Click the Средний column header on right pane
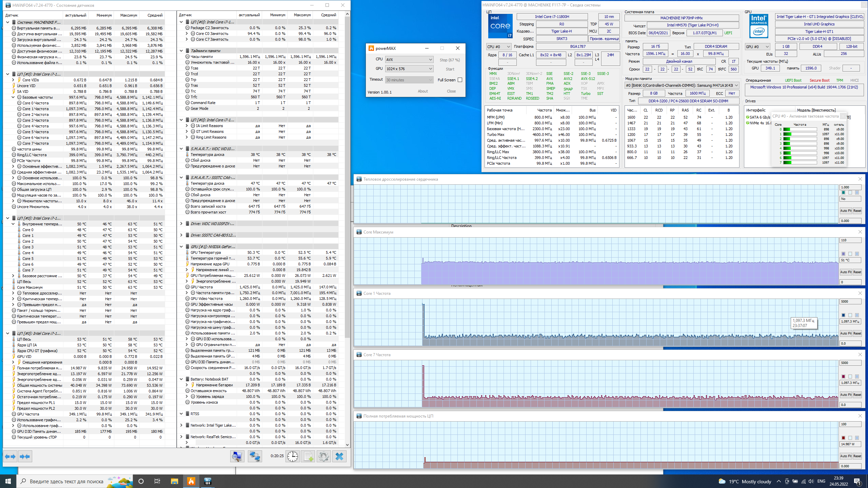Image resolution: width=868 pixels, height=488 pixels. point(325,15)
